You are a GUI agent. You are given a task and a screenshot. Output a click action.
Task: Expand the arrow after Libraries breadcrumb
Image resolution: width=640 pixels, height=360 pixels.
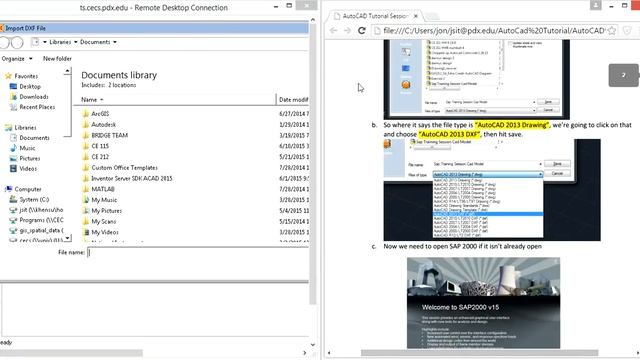tap(76, 42)
